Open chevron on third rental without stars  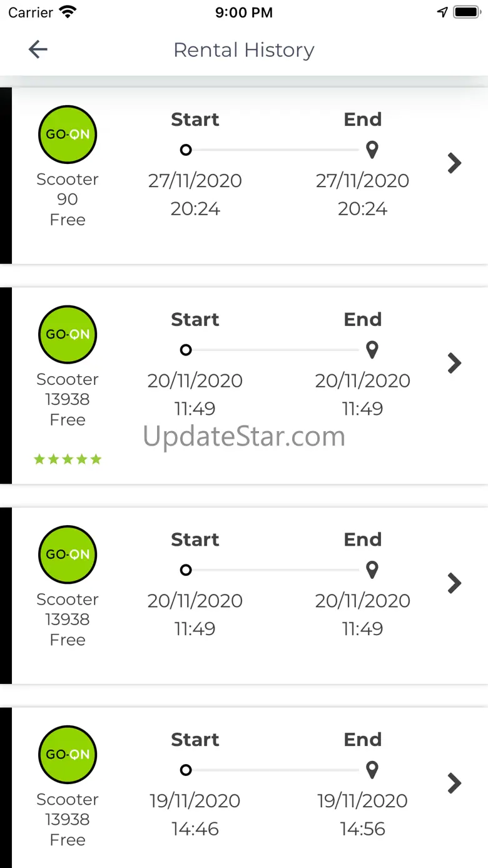click(x=455, y=583)
